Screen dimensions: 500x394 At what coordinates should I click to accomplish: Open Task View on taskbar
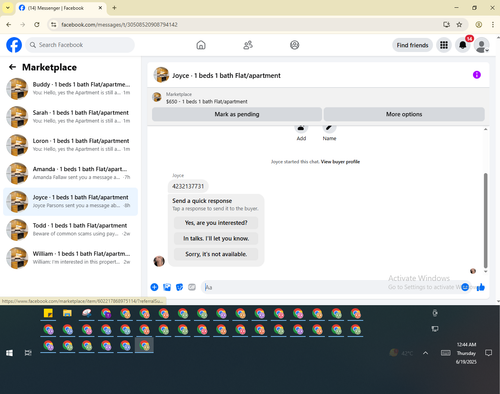28,353
